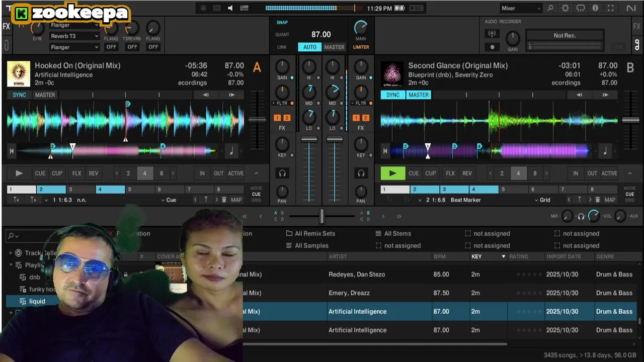Viewport: 644px width, 362px height.
Task: Click the battery indicator icon in header
Action: click(399, 8)
